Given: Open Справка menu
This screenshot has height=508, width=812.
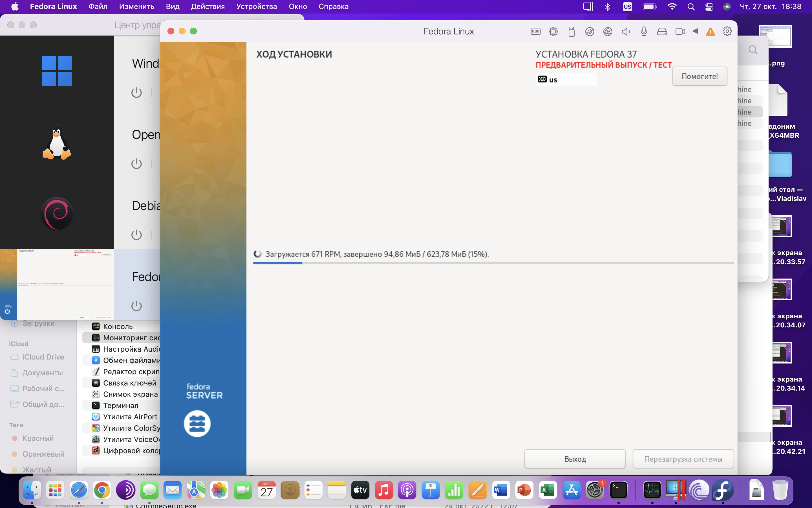Looking at the screenshot, I should pos(334,6).
